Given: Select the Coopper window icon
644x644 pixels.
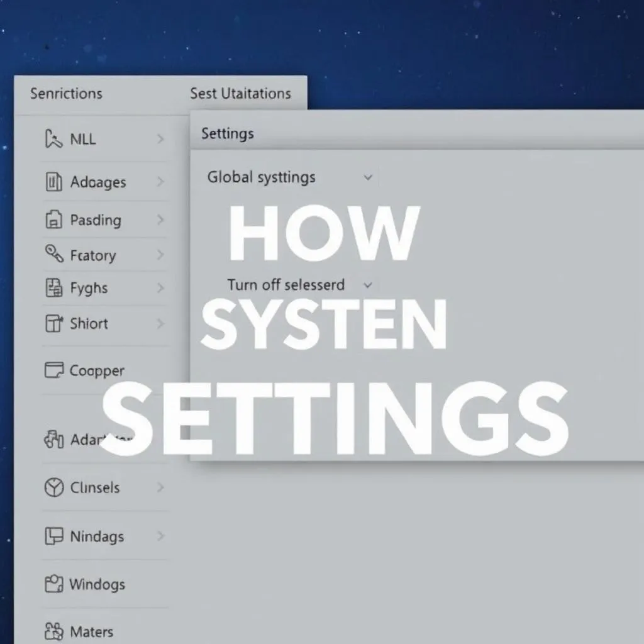Looking at the screenshot, I should 54,370.
